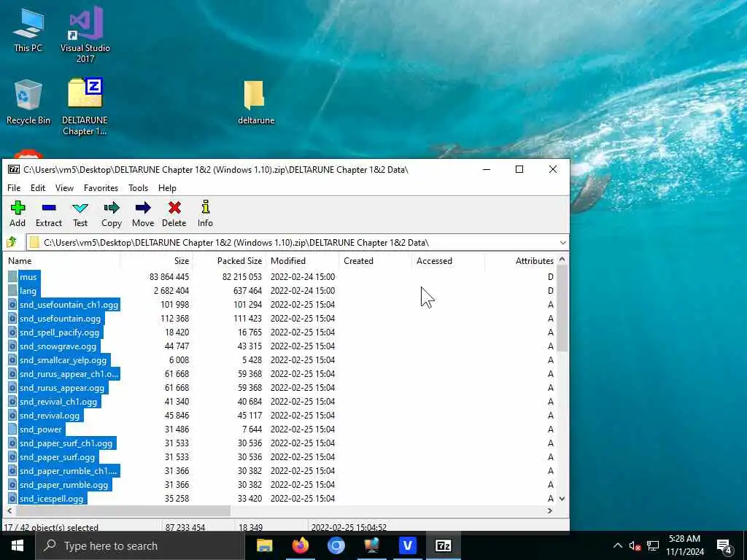Sort by the Accessed column header
Screen dimensions: 747x560
(448, 261)
